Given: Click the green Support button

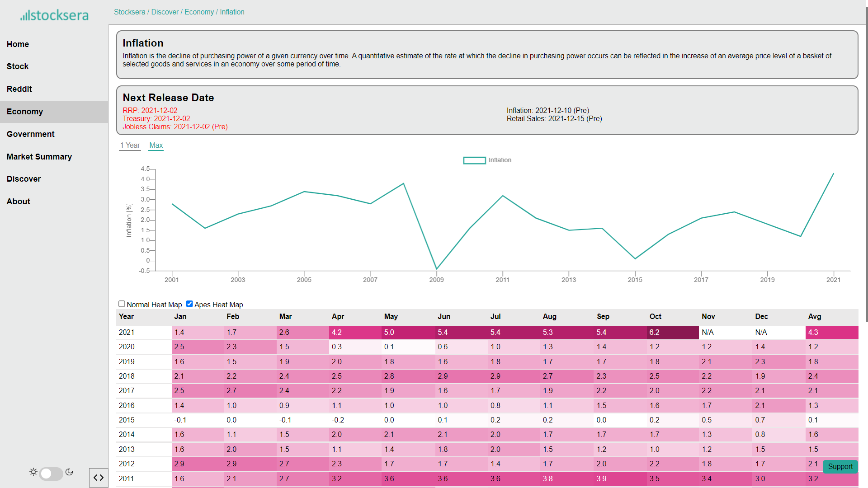Looking at the screenshot, I should [x=840, y=466].
